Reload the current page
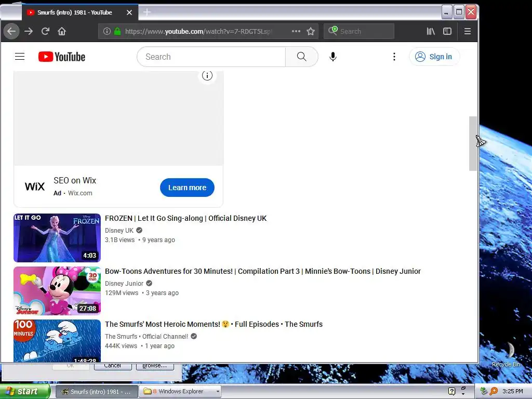Image resolution: width=532 pixels, height=399 pixels. [46, 31]
